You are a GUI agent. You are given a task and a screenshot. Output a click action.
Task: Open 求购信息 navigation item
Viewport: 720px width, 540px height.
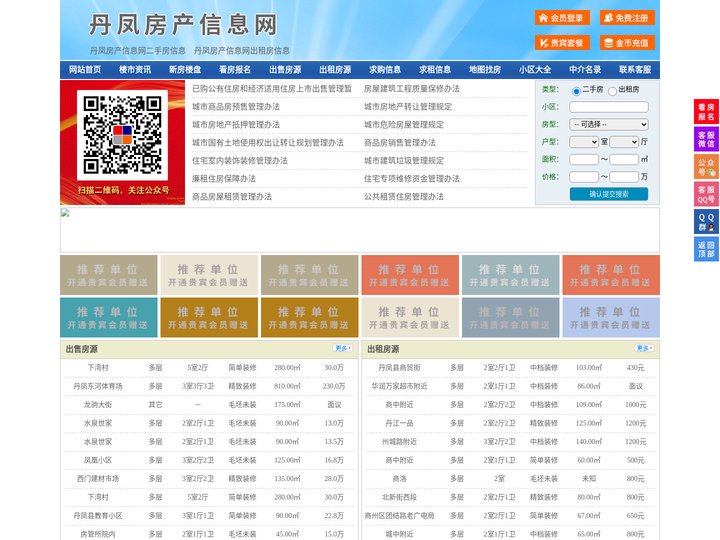coord(385,70)
